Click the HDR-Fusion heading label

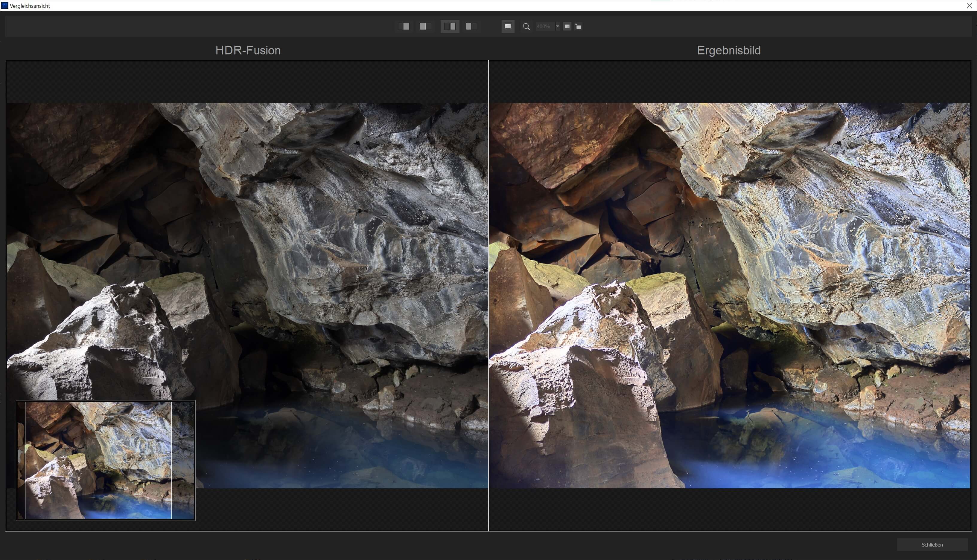[247, 51]
